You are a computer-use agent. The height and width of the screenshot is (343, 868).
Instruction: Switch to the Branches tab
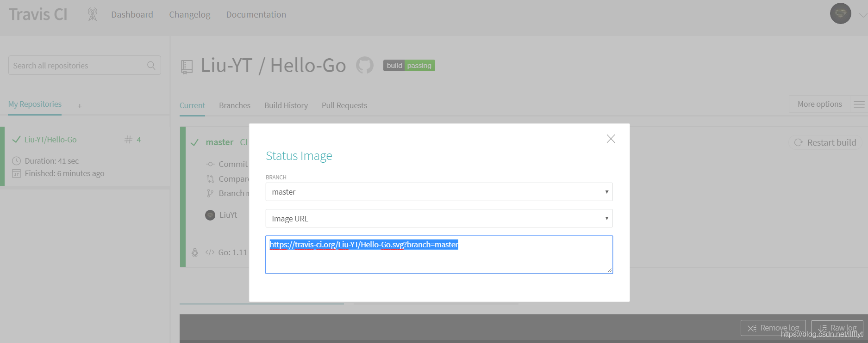click(235, 105)
